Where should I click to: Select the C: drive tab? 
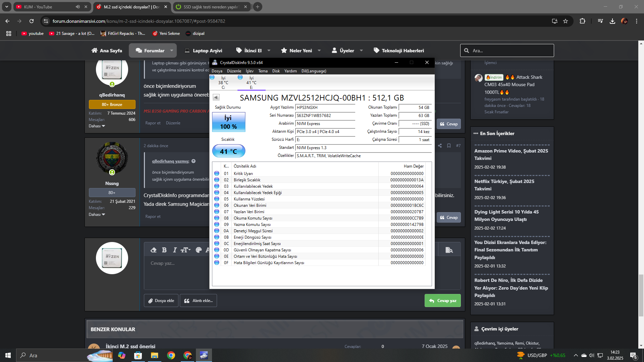coord(223,82)
